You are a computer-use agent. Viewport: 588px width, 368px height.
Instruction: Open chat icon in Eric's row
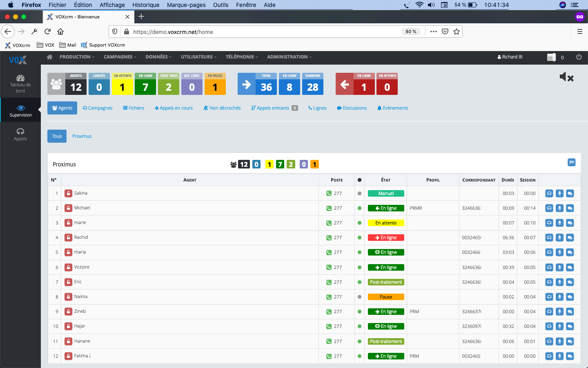tap(570, 282)
